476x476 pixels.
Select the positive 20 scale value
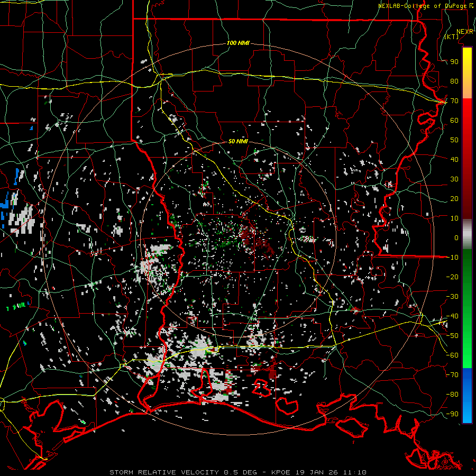pos(454,198)
